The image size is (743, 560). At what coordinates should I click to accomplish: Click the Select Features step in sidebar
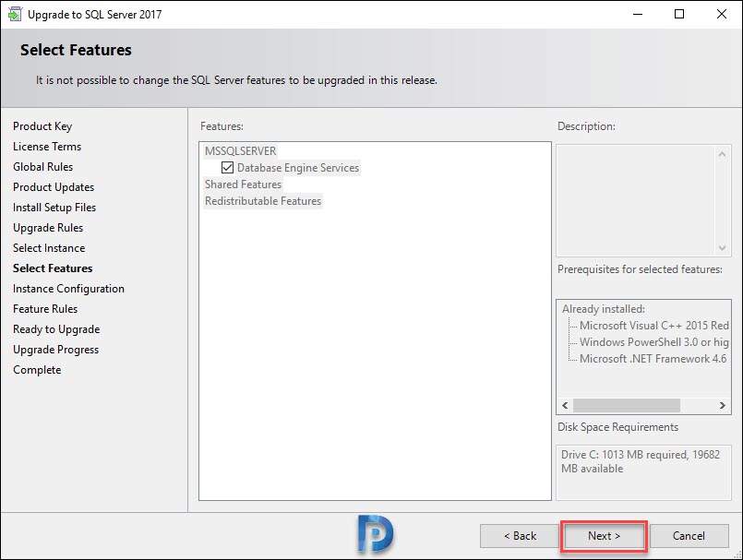coord(53,268)
